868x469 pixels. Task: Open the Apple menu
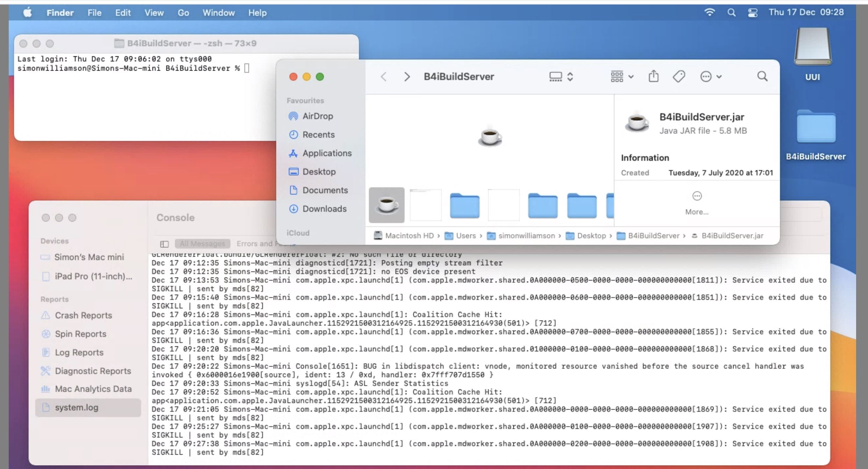[28, 13]
